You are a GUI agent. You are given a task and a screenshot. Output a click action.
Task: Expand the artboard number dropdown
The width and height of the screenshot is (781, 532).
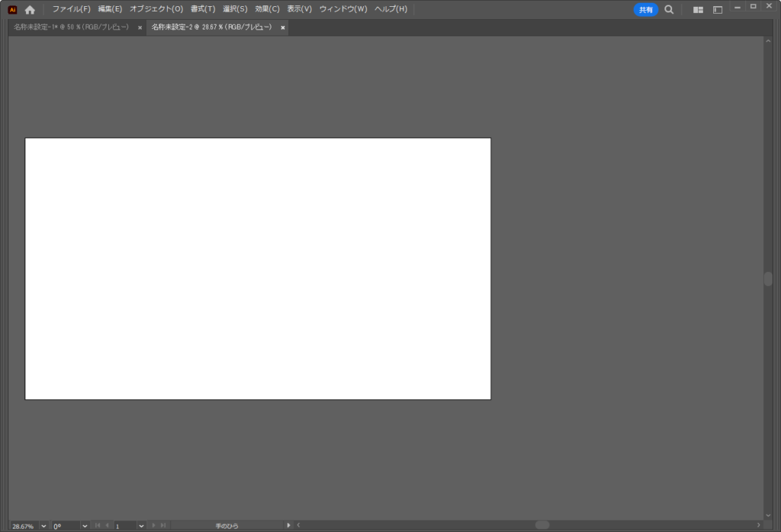click(x=141, y=526)
